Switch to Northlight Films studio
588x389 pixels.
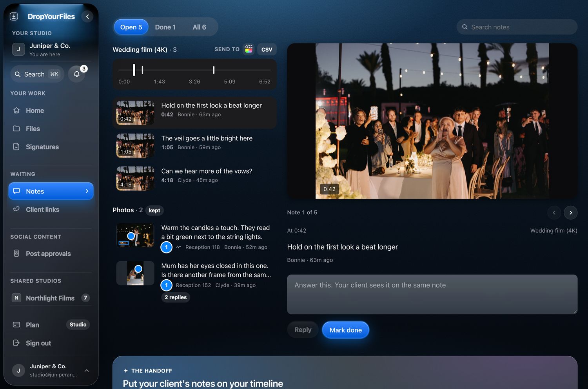click(51, 298)
